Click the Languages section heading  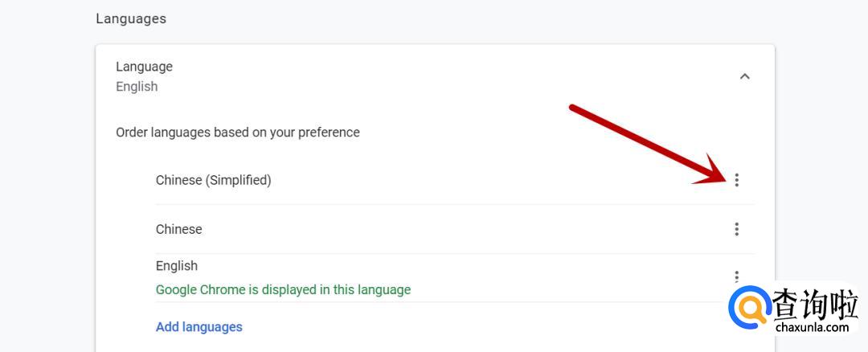131,18
